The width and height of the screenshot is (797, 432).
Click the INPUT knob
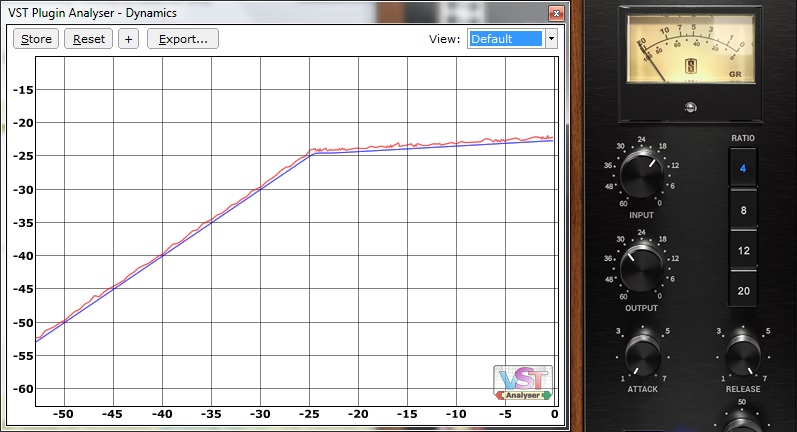[641, 174]
